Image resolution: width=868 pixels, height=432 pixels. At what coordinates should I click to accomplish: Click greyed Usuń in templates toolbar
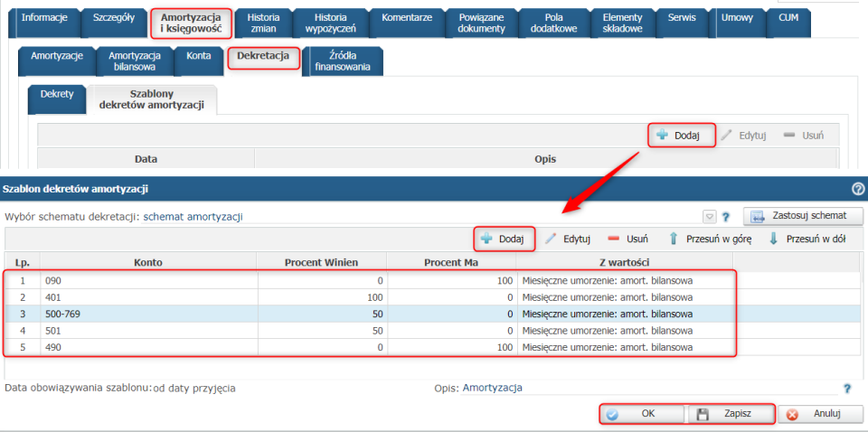(x=805, y=135)
